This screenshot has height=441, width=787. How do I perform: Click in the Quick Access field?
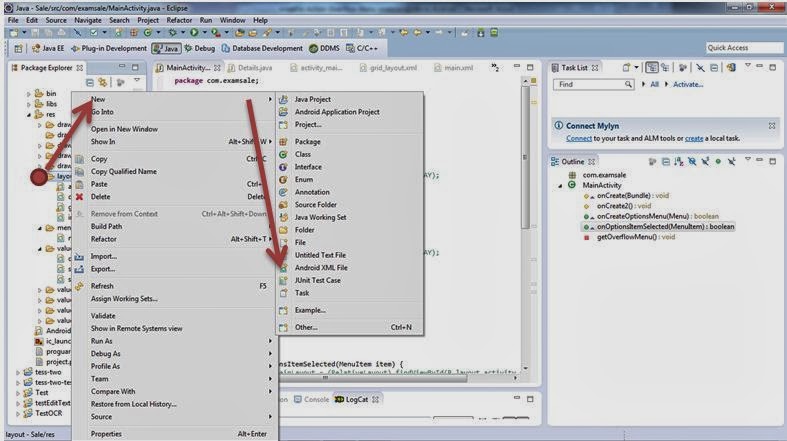(x=744, y=48)
